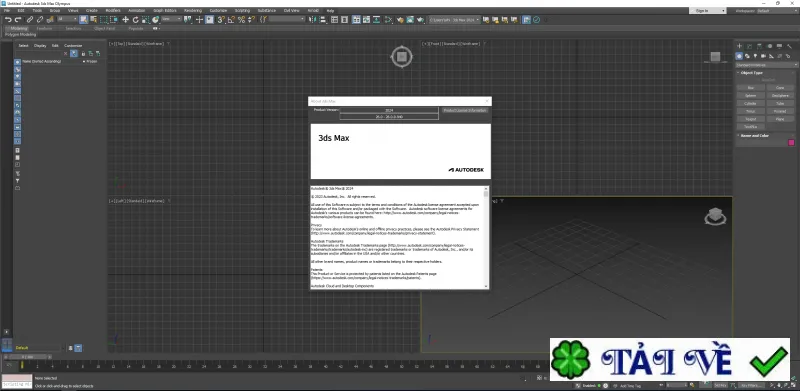The width and height of the screenshot is (800, 391).
Task: Toggle Percent Snap icon
Action: (x=241, y=19)
